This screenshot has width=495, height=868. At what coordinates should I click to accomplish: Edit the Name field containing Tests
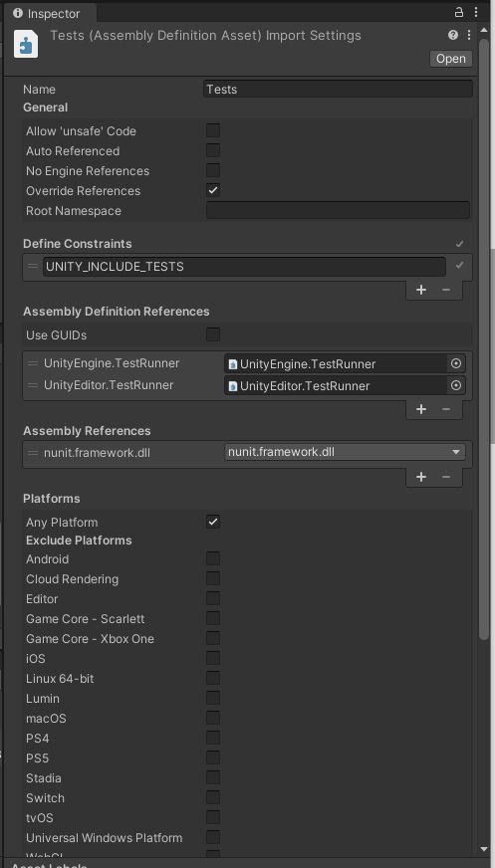coord(338,90)
